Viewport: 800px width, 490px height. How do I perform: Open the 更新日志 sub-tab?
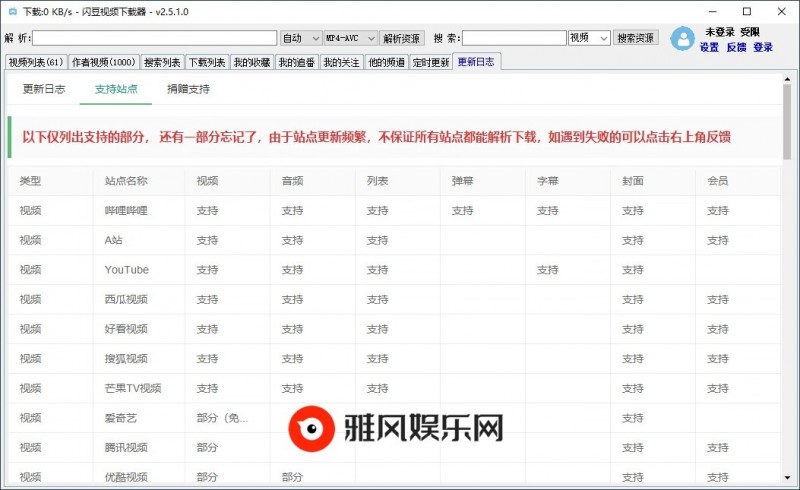click(x=44, y=89)
